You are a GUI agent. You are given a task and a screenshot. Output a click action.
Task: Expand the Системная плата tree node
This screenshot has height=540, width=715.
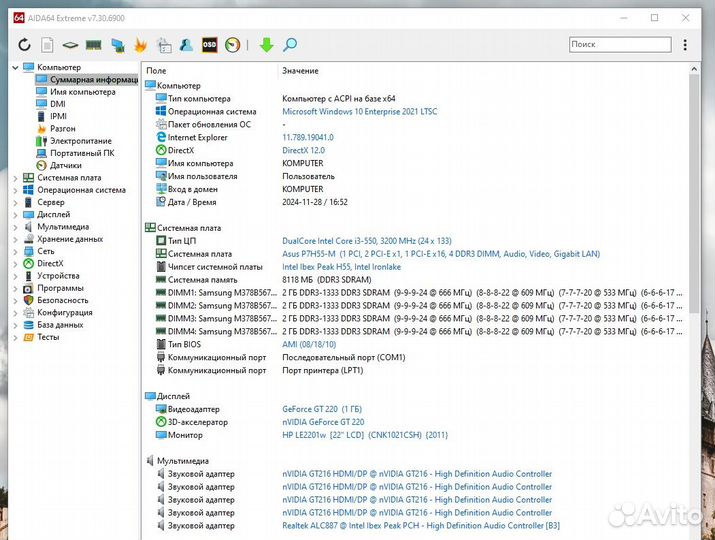point(14,178)
